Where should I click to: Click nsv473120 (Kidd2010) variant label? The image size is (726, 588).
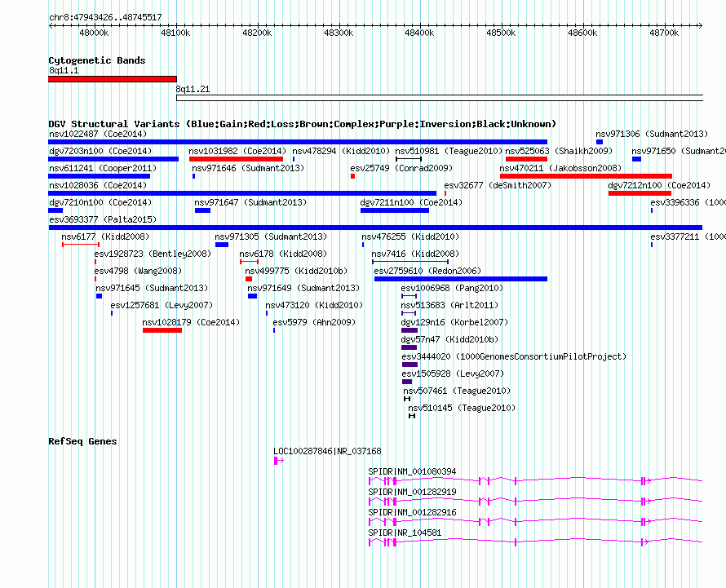[x=314, y=305]
